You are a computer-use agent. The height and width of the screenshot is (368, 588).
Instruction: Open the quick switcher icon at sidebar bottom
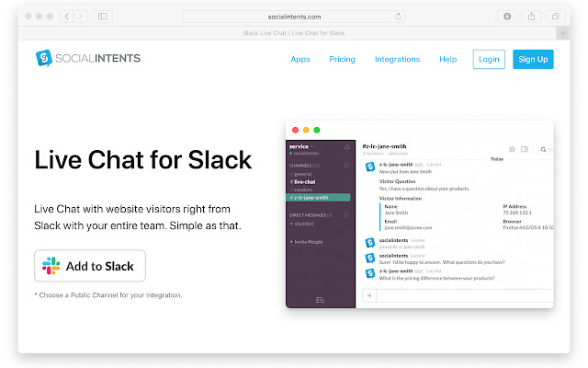coord(320,300)
